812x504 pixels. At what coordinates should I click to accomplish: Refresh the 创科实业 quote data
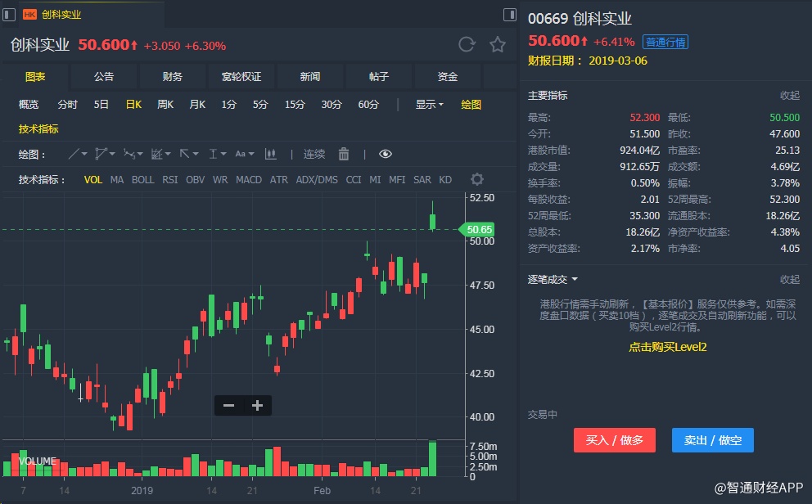click(x=467, y=44)
